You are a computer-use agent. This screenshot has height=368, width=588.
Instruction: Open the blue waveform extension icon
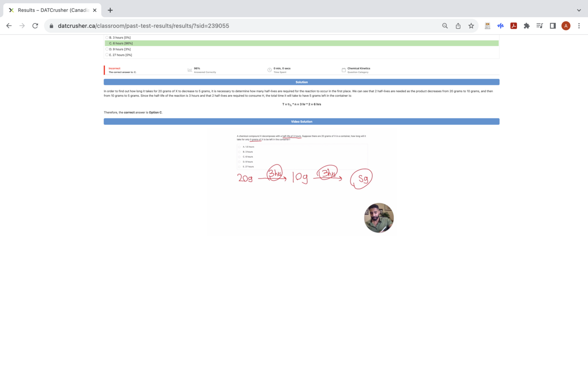[500, 26]
